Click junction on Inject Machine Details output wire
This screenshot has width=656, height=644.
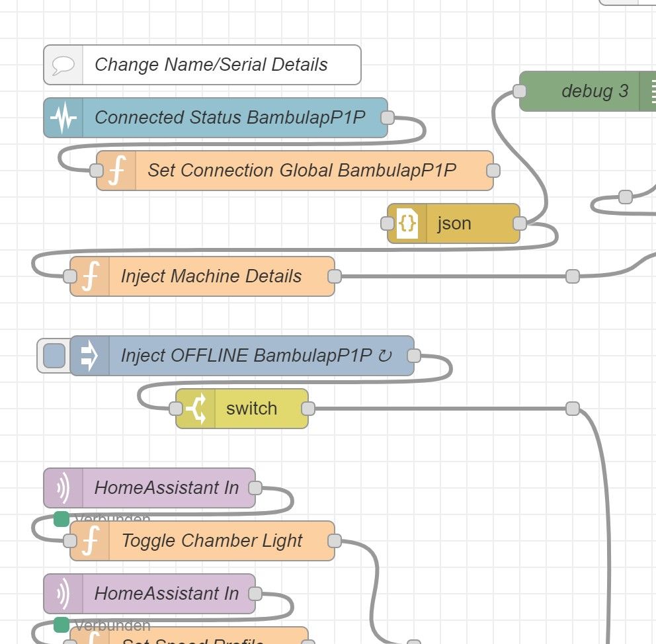573,276
